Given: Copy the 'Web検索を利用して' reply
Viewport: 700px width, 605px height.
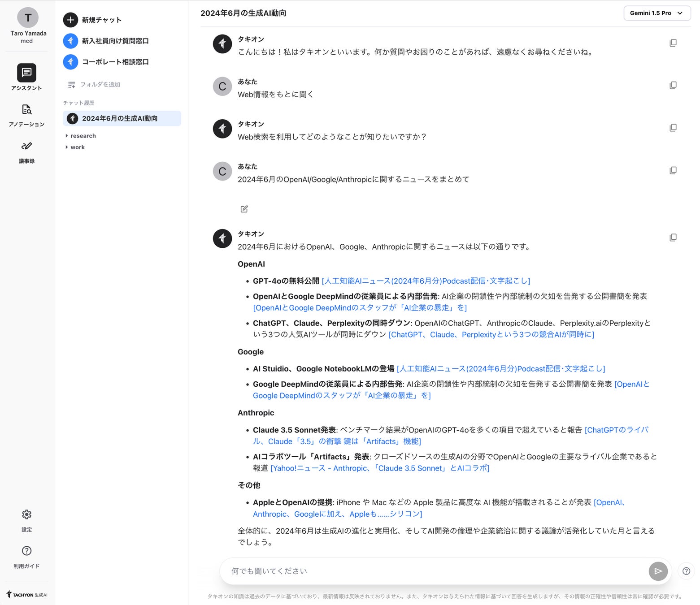Looking at the screenshot, I should (x=673, y=128).
